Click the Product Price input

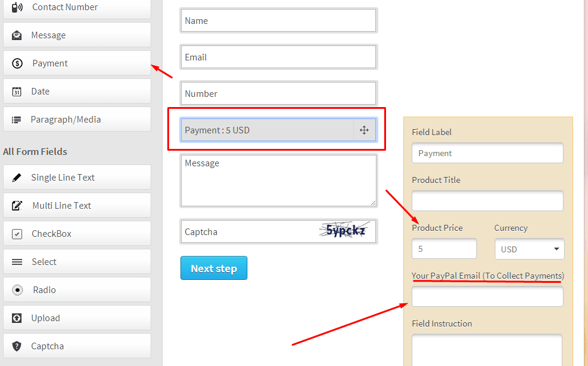tap(444, 249)
